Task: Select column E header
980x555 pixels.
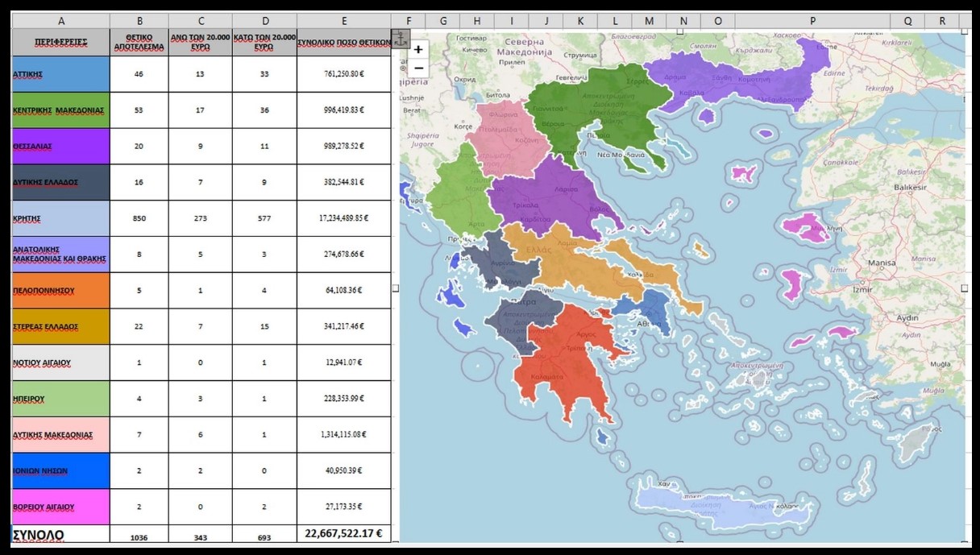Action: tap(343, 21)
